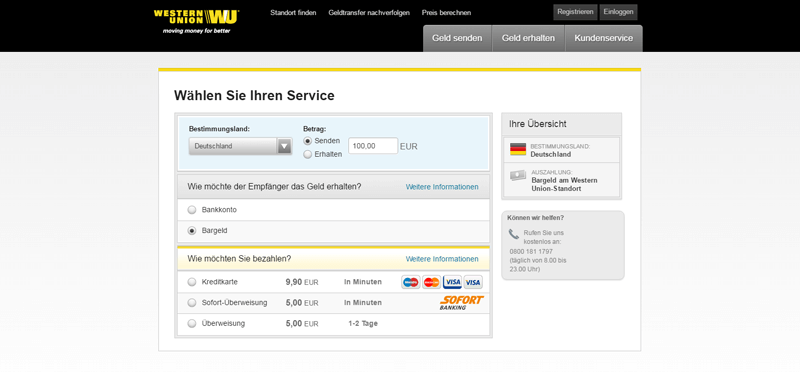
Task: Select Sofort-Überweisung as the payment method
Action: click(x=192, y=303)
